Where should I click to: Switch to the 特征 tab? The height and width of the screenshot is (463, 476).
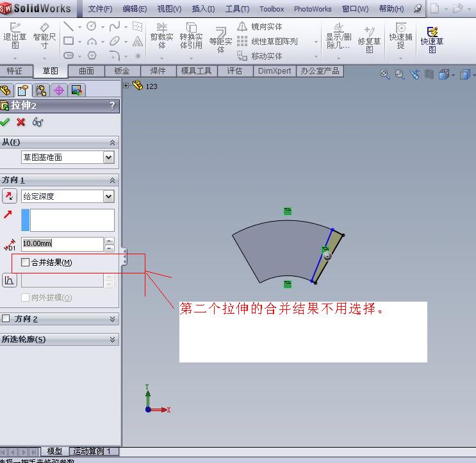(15, 71)
